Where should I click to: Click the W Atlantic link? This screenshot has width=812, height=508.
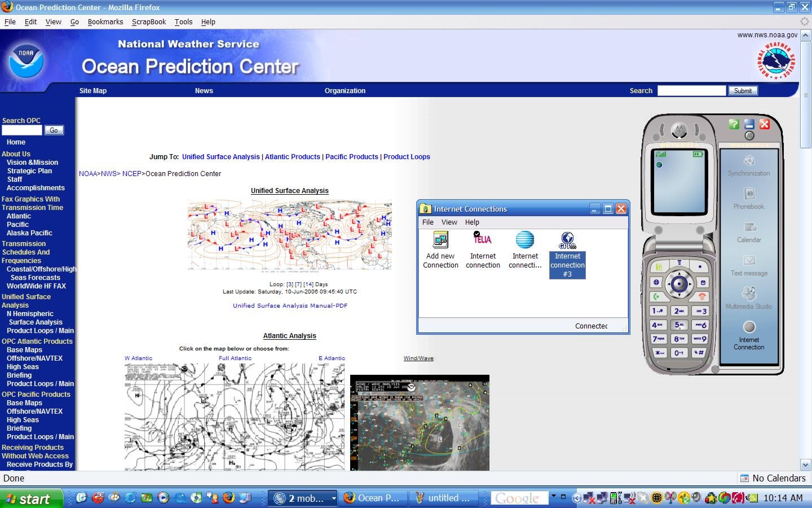138,358
